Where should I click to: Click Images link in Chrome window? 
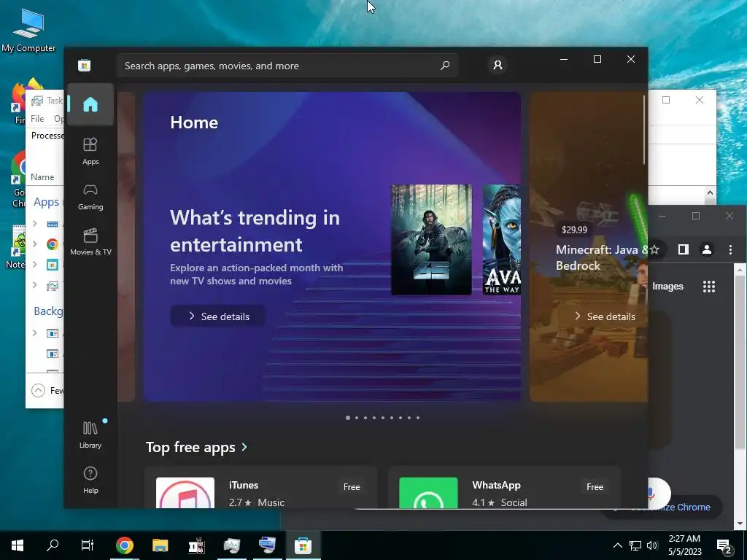(667, 286)
